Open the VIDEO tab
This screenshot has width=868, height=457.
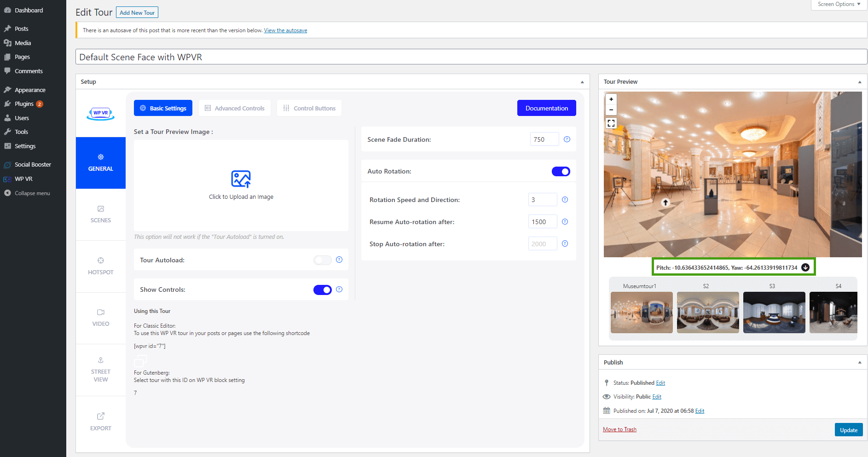(101, 318)
